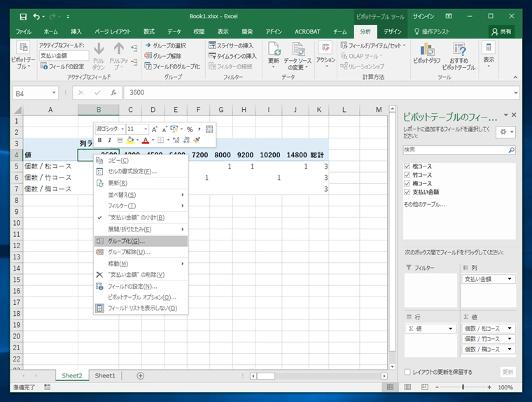Click the Save icon in title bar
This screenshot has width=532, height=402.
pos(23,17)
